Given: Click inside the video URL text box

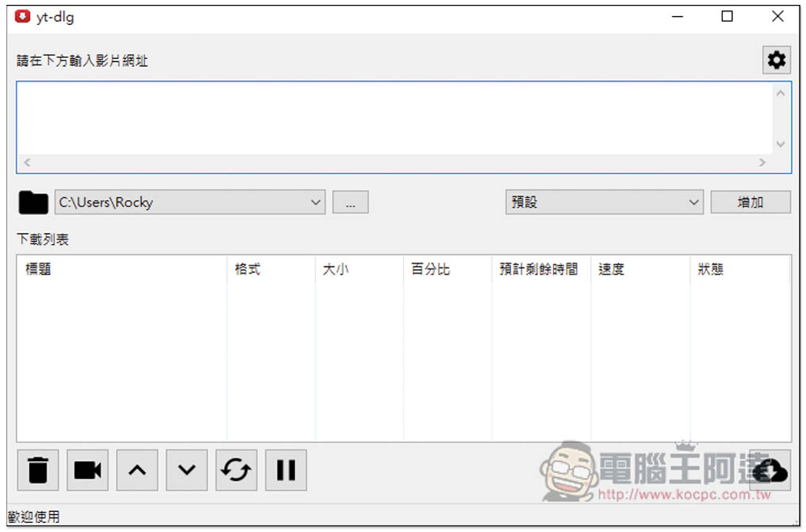Looking at the screenshot, I should [x=395, y=118].
